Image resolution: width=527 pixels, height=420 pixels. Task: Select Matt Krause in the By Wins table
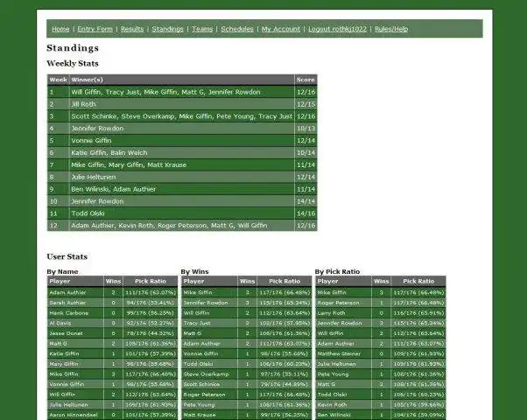point(200,415)
